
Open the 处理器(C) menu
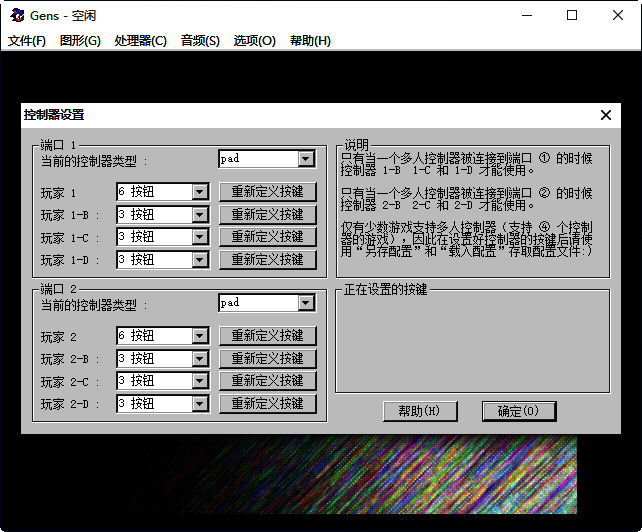tap(140, 41)
